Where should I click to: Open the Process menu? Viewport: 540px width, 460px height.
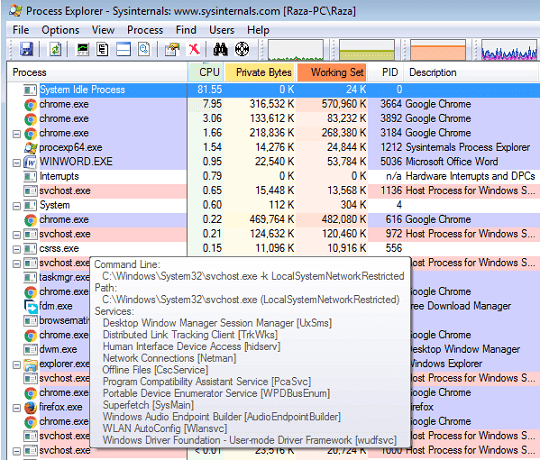click(x=145, y=30)
